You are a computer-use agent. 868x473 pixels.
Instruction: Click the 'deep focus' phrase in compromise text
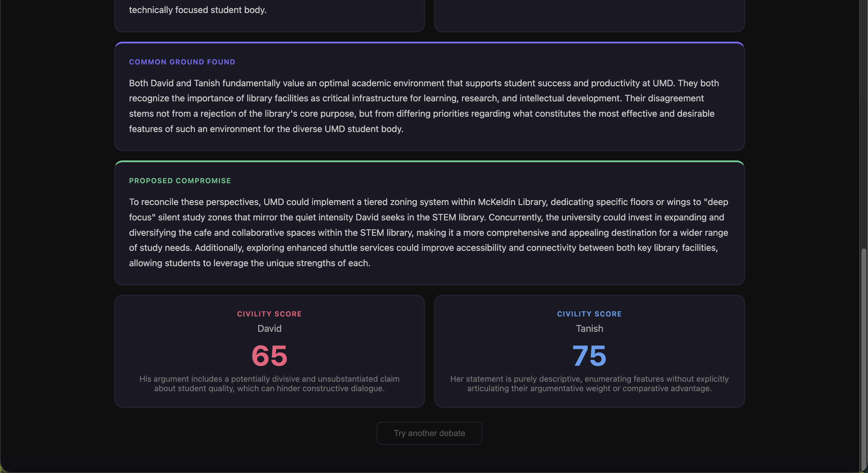718,202
